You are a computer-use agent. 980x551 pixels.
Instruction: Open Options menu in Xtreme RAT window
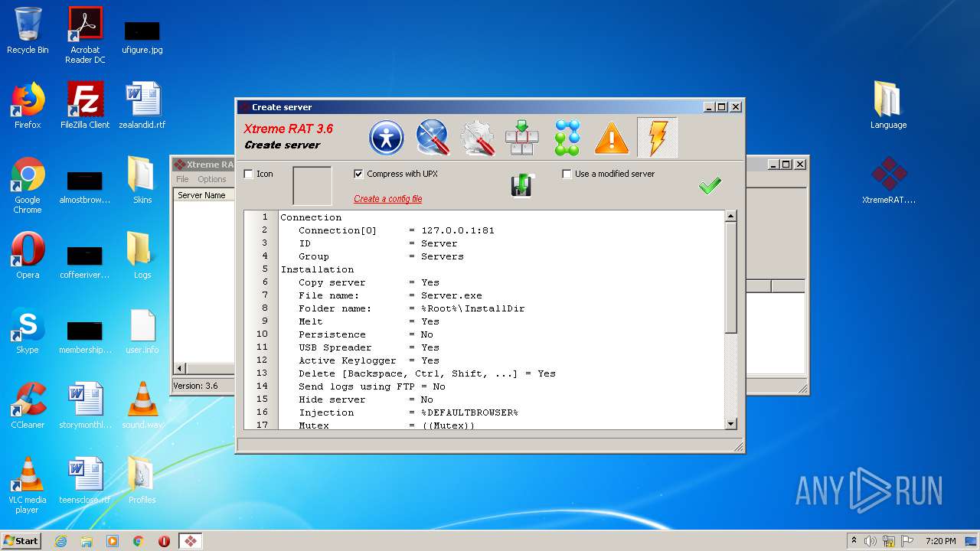pyautogui.click(x=212, y=179)
